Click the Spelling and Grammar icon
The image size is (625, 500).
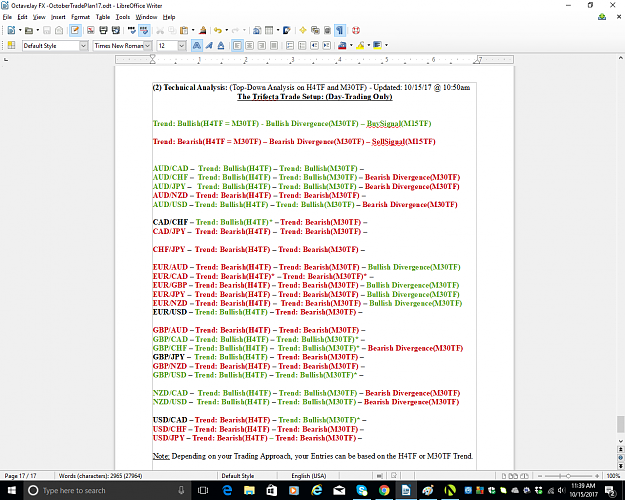132,30
